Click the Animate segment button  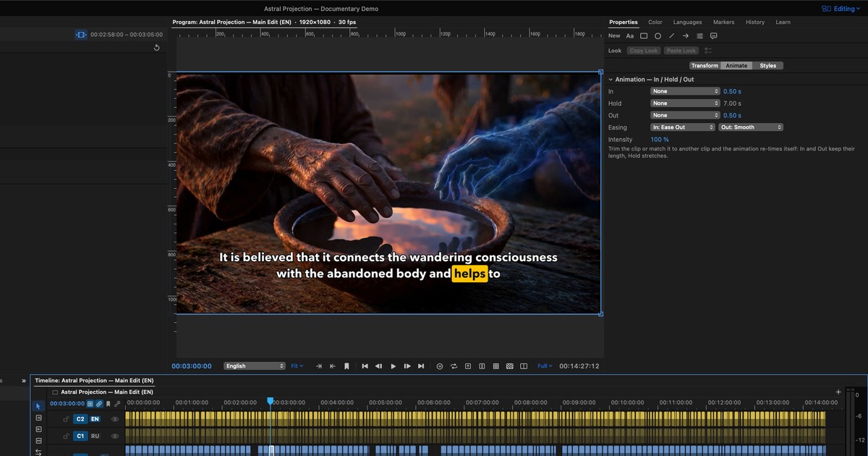coord(736,66)
